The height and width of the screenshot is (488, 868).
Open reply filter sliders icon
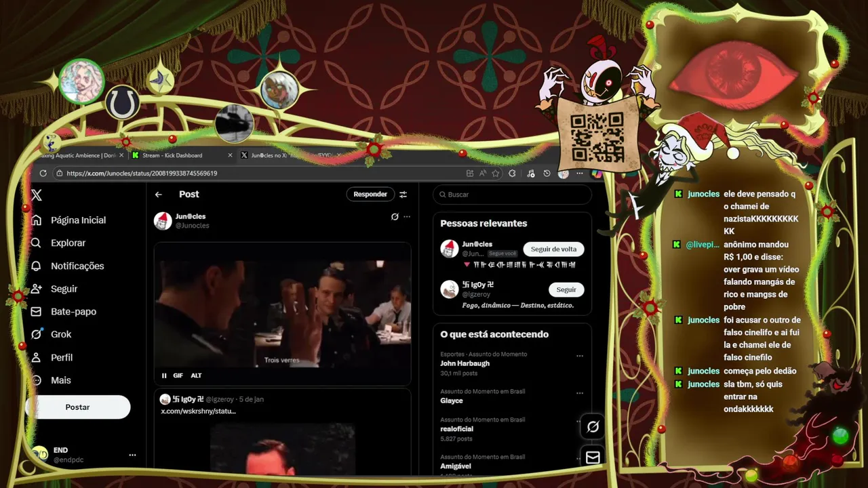[403, 195]
